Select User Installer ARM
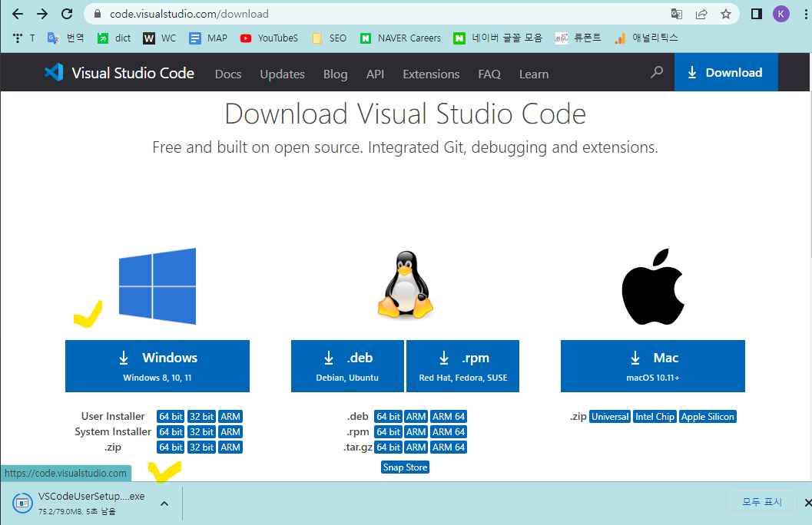Screen dimensions: 812x525 230,416
